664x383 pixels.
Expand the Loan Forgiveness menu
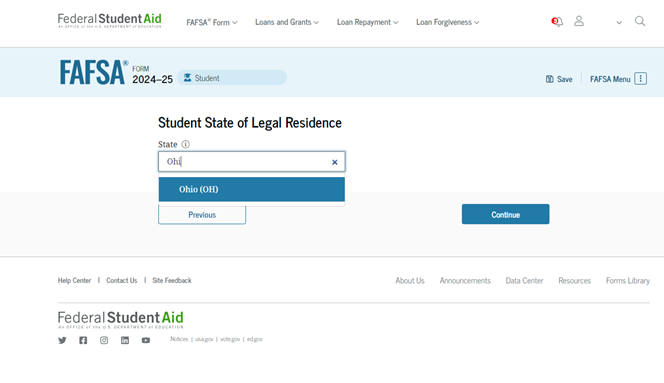[x=447, y=22]
